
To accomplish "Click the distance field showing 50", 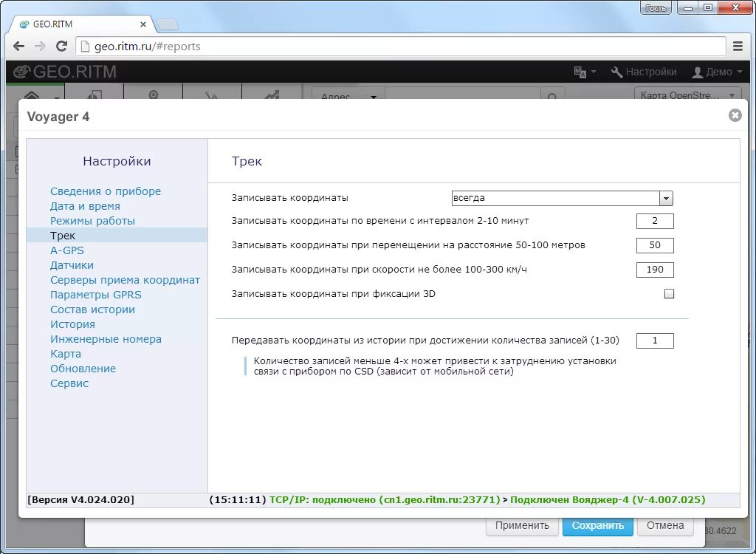I will tap(655, 245).
